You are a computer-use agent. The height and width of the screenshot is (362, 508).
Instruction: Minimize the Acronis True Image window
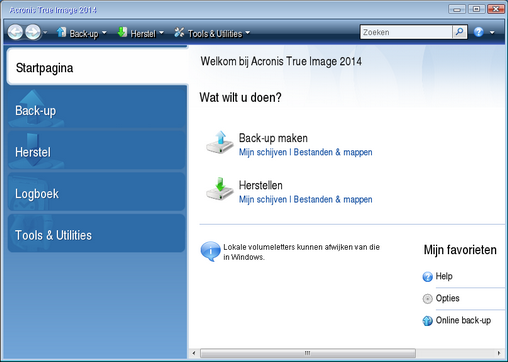(x=457, y=9)
